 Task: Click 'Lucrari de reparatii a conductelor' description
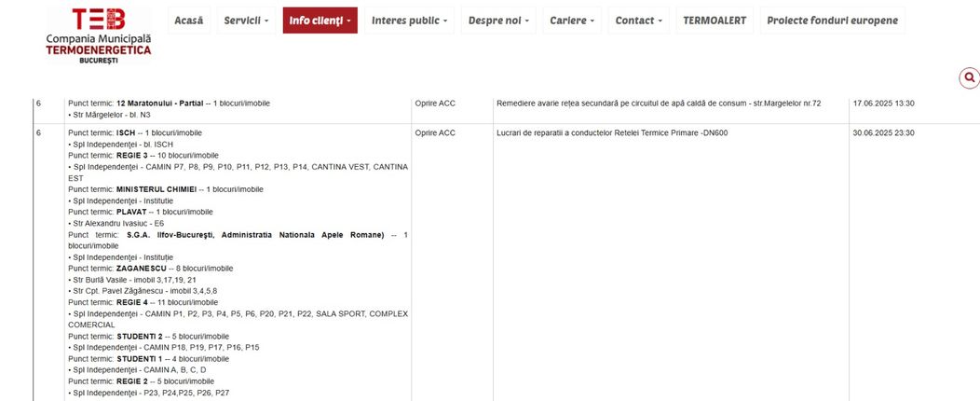click(x=613, y=133)
